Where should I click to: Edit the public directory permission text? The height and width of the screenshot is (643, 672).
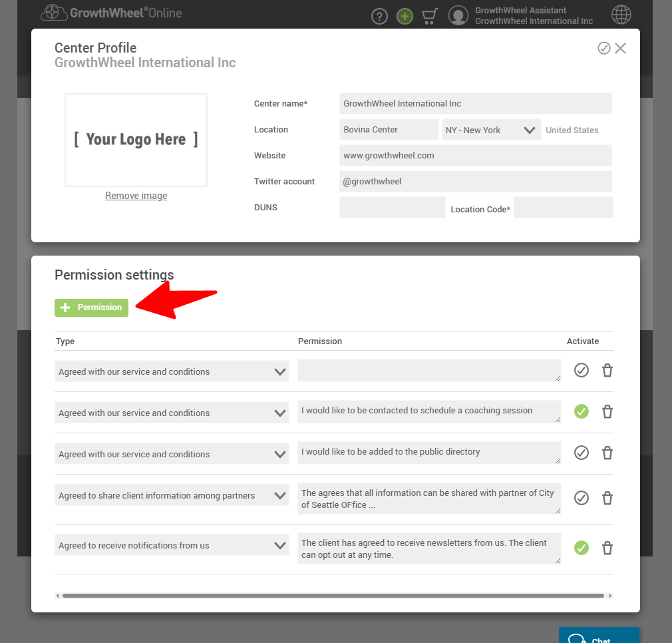[429, 453]
